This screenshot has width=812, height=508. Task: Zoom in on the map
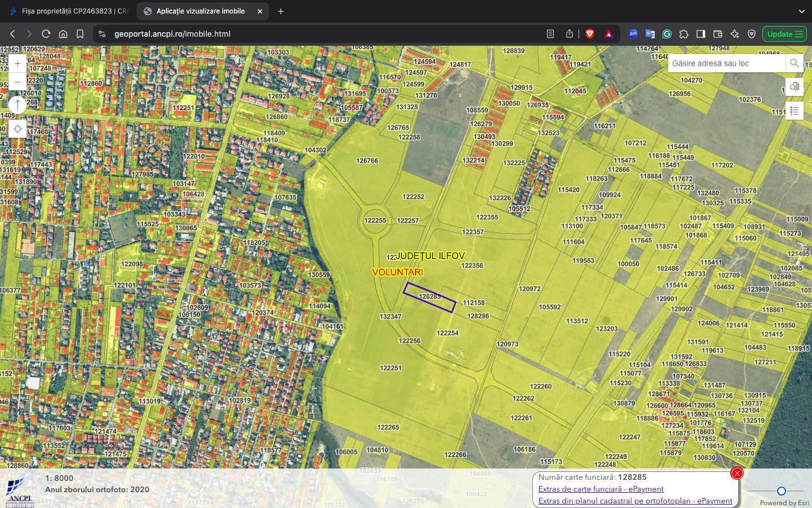17,64
